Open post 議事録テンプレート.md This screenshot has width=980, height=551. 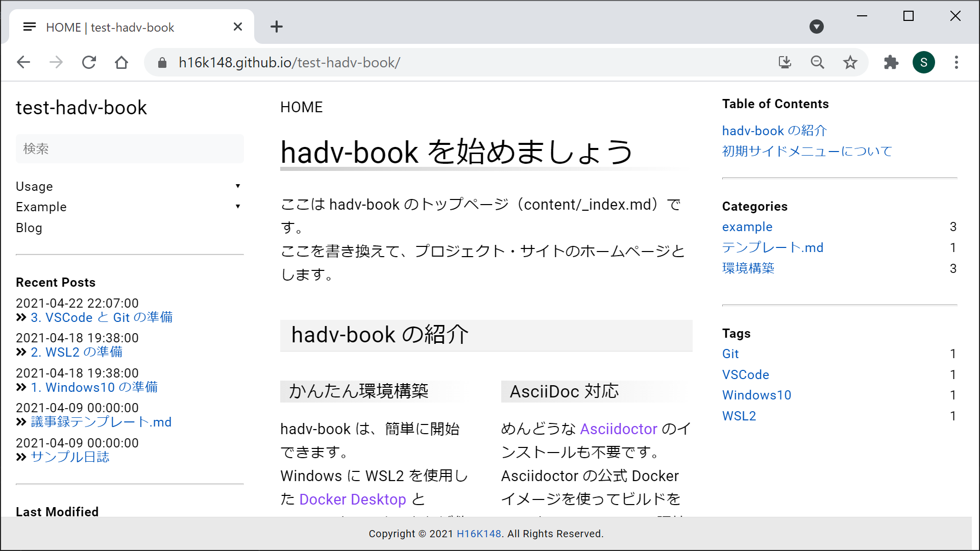click(x=101, y=422)
